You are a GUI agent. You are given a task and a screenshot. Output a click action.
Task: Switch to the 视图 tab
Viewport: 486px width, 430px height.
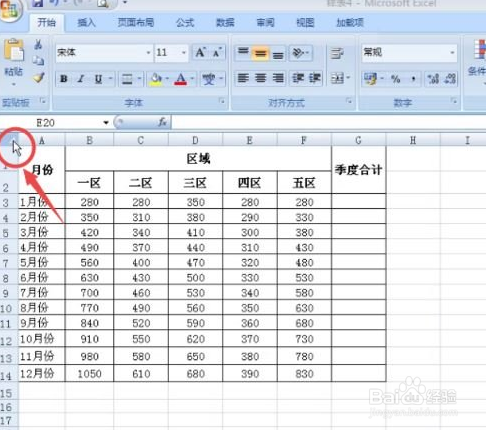tap(305, 23)
